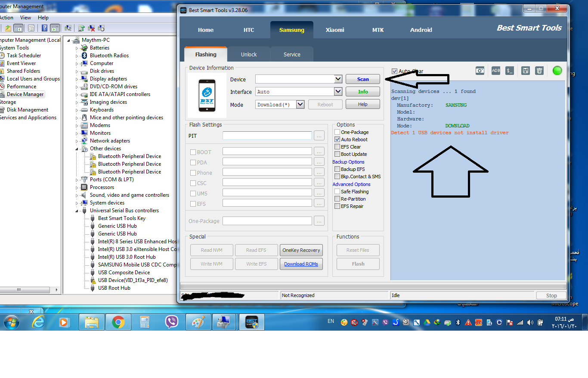Check Bkp.Contact & SMS option

pyautogui.click(x=337, y=177)
